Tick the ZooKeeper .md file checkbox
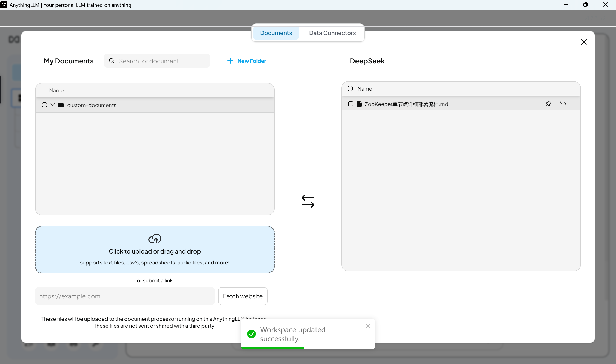616x364 pixels. tap(351, 104)
